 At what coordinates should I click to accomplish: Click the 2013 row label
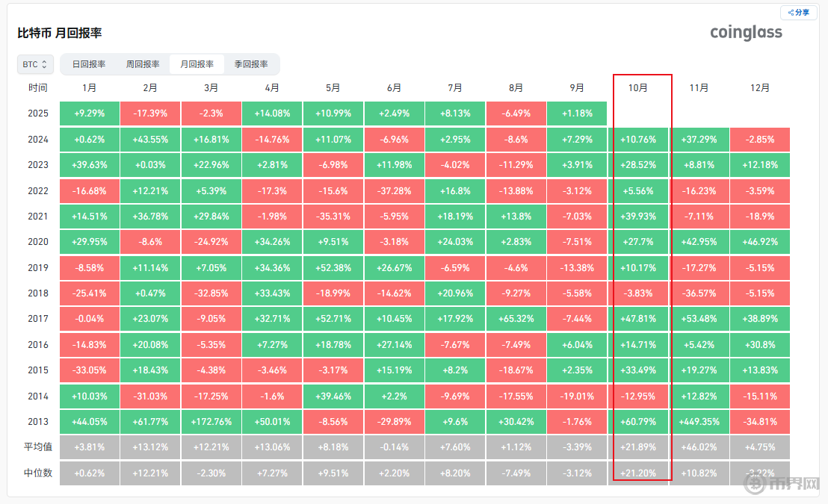(x=38, y=422)
